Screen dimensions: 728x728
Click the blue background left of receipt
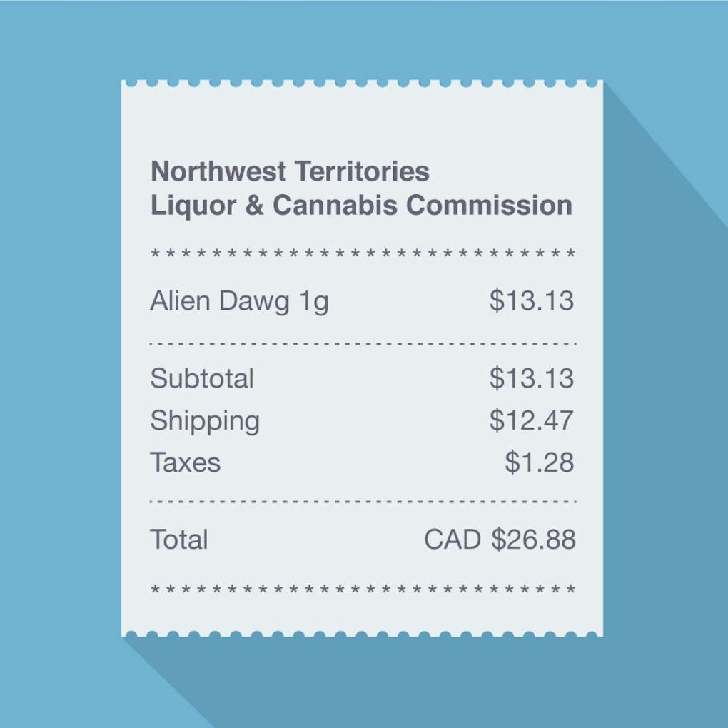(61, 357)
